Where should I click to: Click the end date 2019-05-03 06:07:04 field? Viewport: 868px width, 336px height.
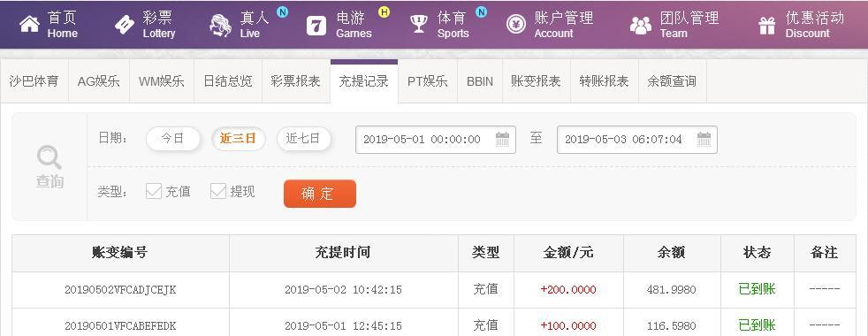636,140
